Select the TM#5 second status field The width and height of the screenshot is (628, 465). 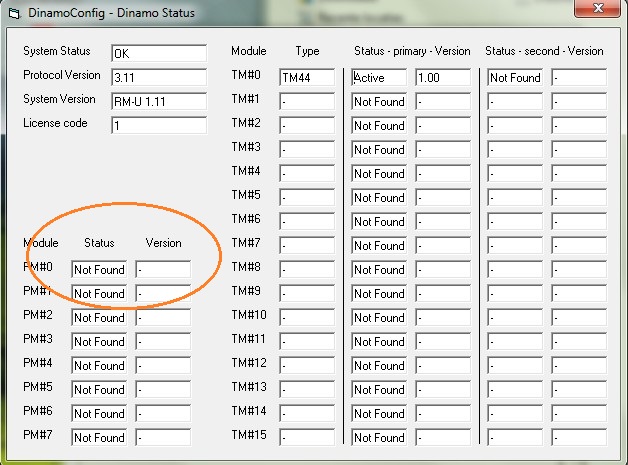515,198
